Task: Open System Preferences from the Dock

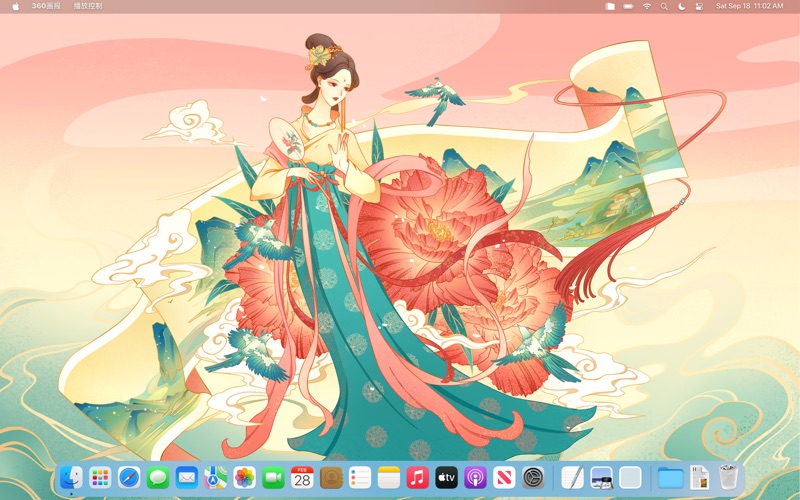Action: point(533,478)
